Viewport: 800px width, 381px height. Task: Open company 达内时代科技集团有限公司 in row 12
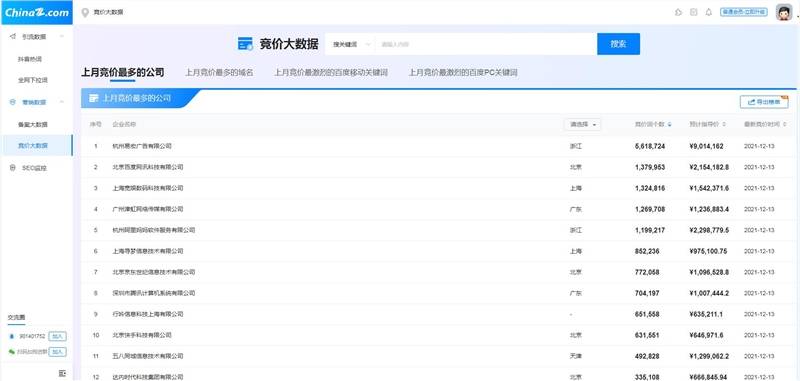pyautogui.click(x=148, y=377)
